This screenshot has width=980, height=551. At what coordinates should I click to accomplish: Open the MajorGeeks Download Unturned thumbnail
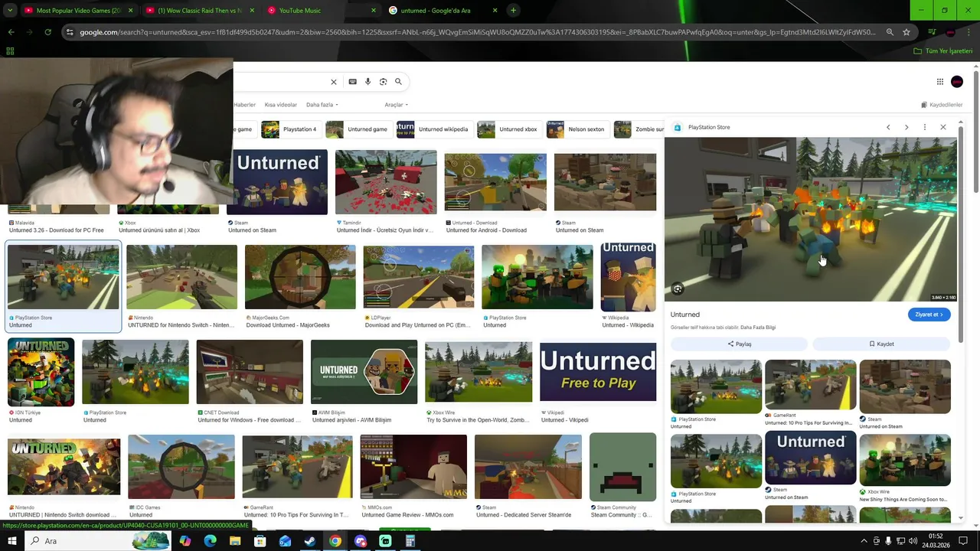pos(300,277)
